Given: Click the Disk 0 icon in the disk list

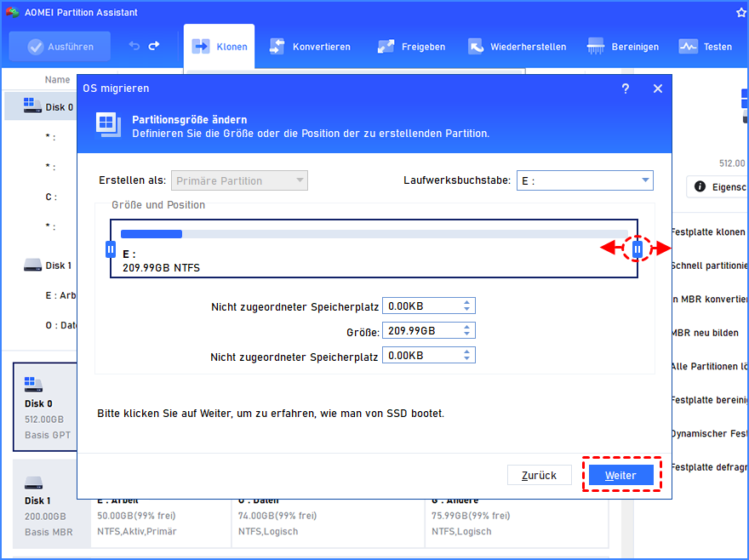Looking at the screenshot, I should [32, 106].
